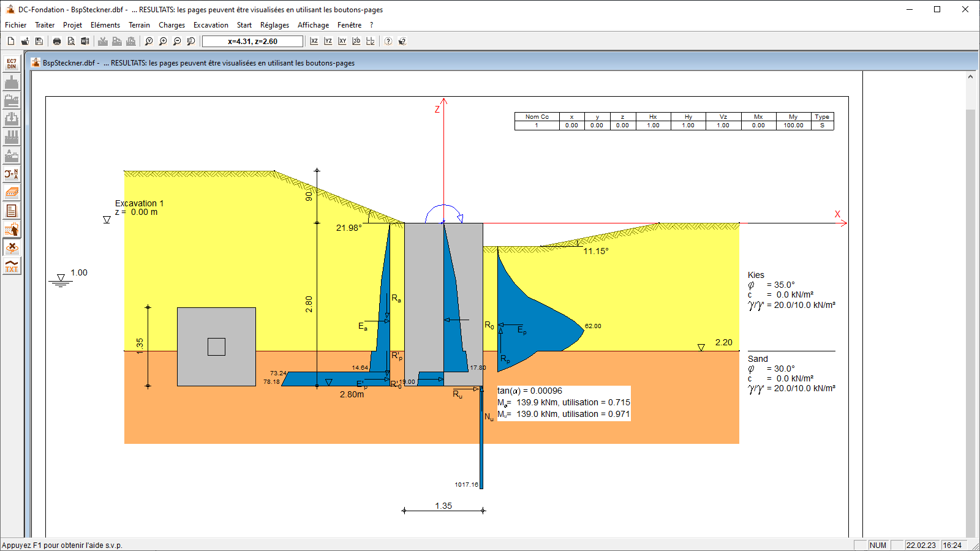Viewport: 980px width, 551px height.
Task: Export results to Word
Action: click(85, 41)
